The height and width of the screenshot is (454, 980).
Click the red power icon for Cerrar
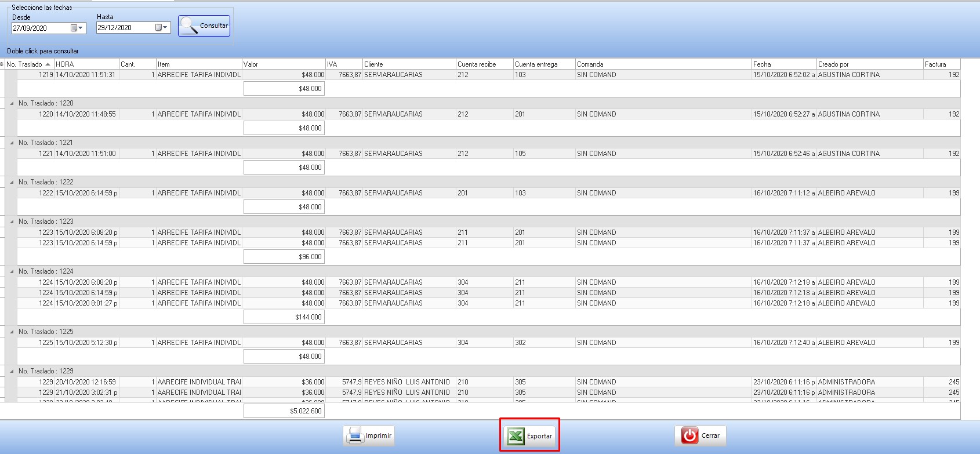coord(689,435)
